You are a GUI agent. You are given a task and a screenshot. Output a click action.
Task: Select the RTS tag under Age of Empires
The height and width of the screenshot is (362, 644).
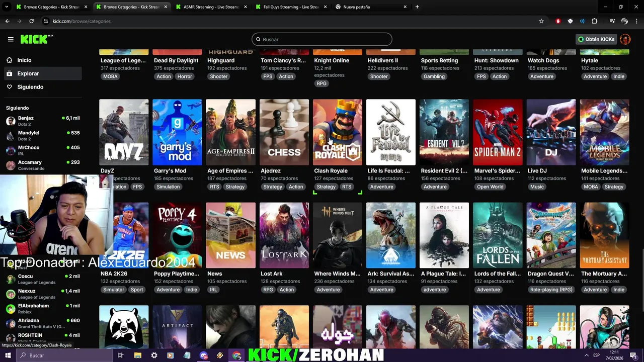[214, 187]
